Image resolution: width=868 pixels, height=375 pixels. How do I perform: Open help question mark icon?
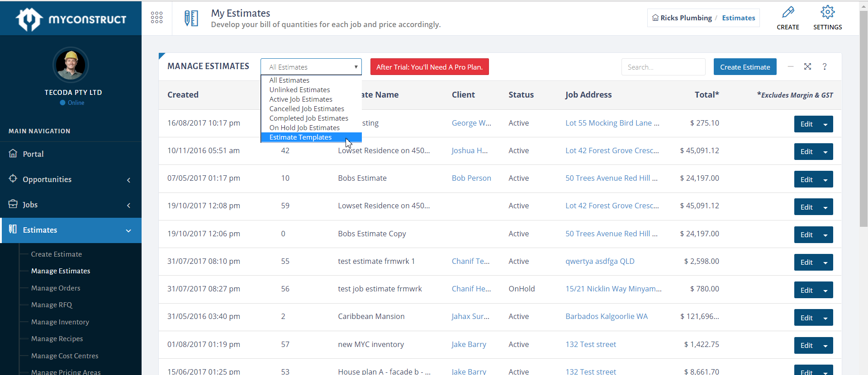(x=825, y=66)
